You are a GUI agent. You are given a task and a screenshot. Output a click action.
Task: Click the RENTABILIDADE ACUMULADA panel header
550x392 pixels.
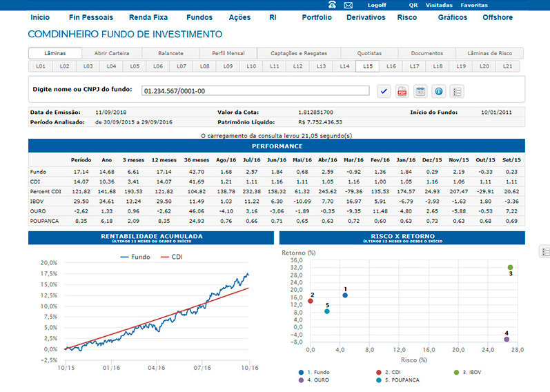(x=151, y=237)
